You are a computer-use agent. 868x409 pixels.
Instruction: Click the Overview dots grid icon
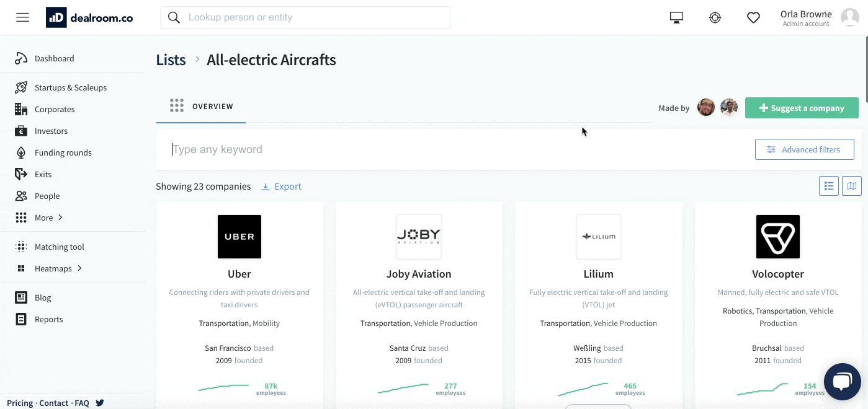click(177, 106)
